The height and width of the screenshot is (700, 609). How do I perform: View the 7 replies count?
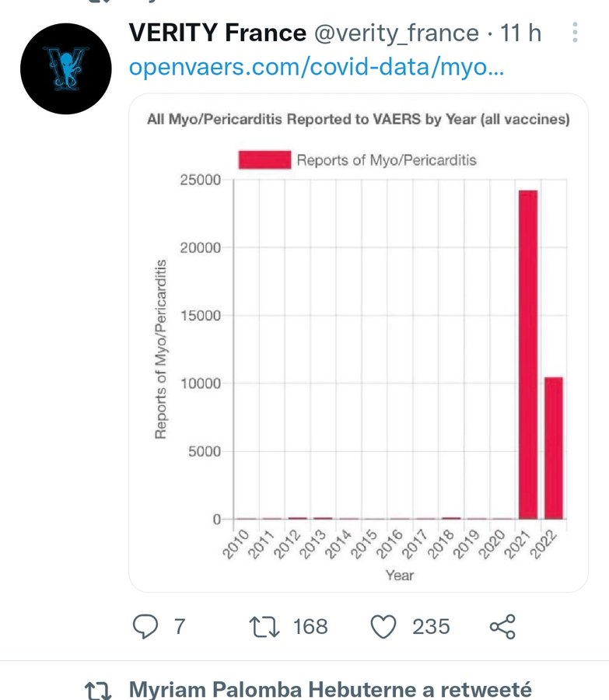coord(180,626)
